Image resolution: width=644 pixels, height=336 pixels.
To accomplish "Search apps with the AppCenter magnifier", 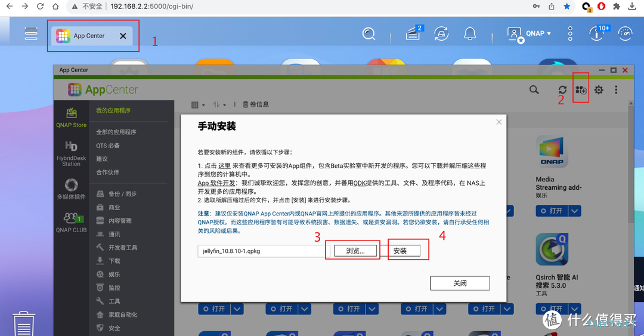I will pyautogui.click(x=534, y=90).
